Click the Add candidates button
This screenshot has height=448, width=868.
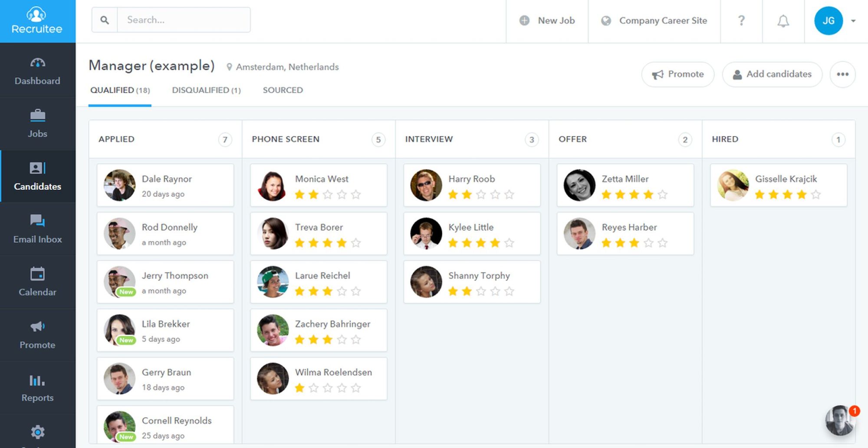click(x=772, y=74)
